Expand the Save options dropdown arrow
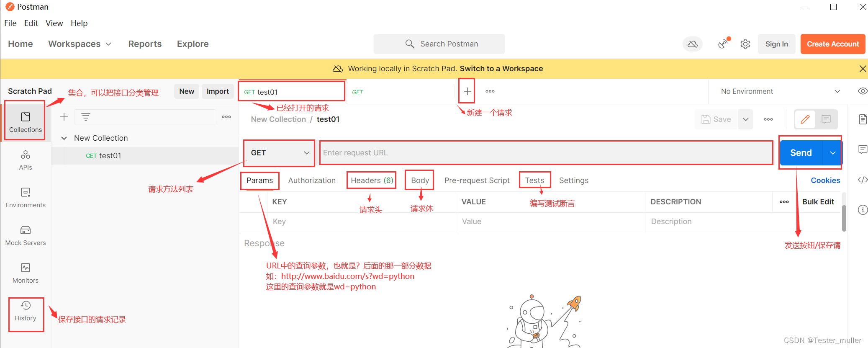This screenshot has width=868, height=348. 746,119
